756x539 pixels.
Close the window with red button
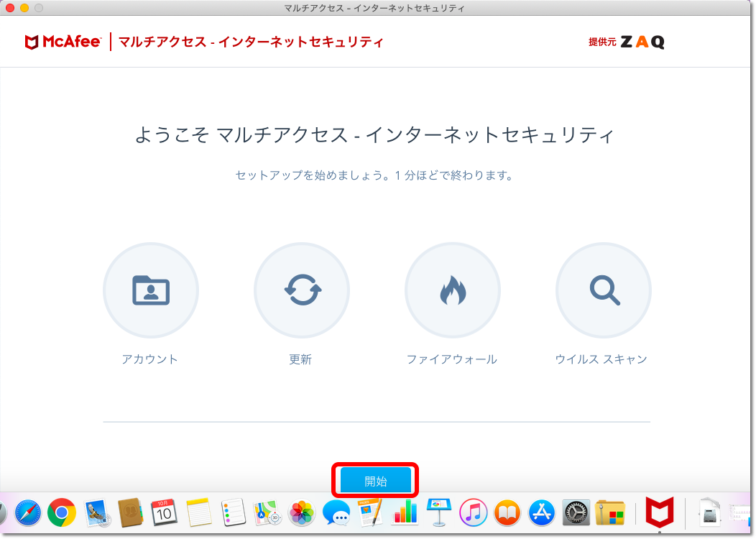pos(9,8)
